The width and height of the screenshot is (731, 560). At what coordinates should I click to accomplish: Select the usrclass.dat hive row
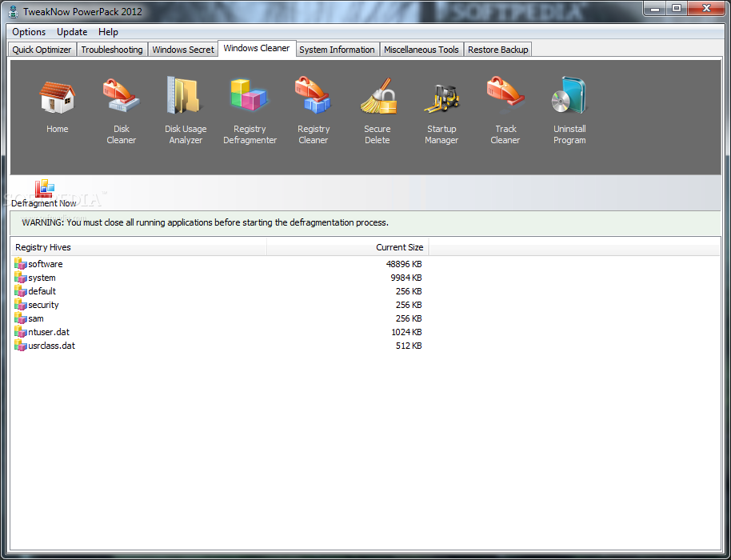pyautogui.click(x=219, y=346)
